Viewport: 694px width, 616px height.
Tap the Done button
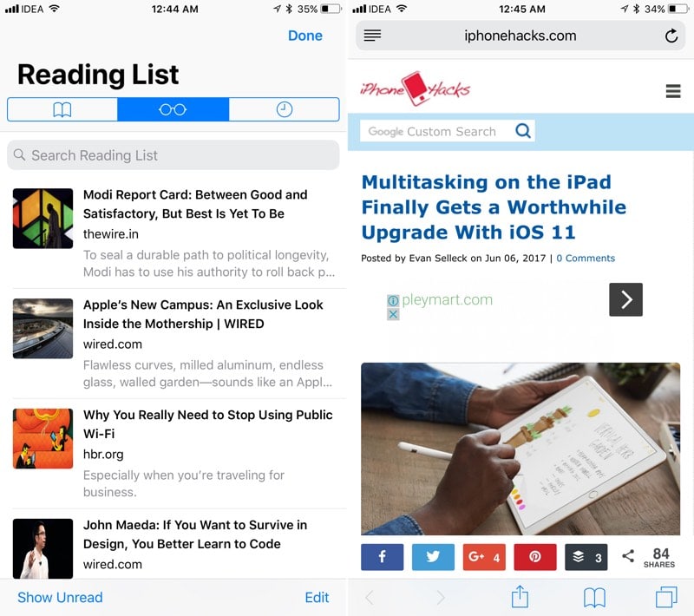[305, 36]
